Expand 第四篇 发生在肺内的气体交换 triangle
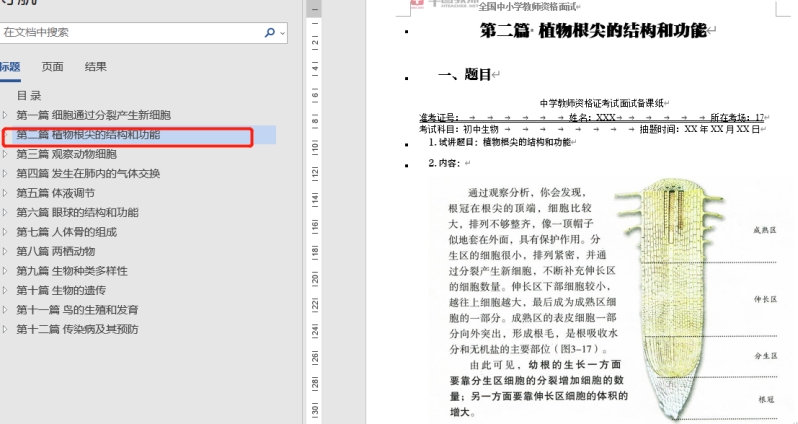The image size is (798, 424). click(x=6, y=174)
